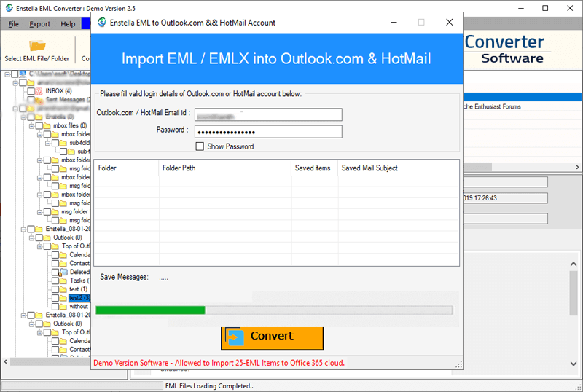Check the Sent Messages checkbox

31,100
